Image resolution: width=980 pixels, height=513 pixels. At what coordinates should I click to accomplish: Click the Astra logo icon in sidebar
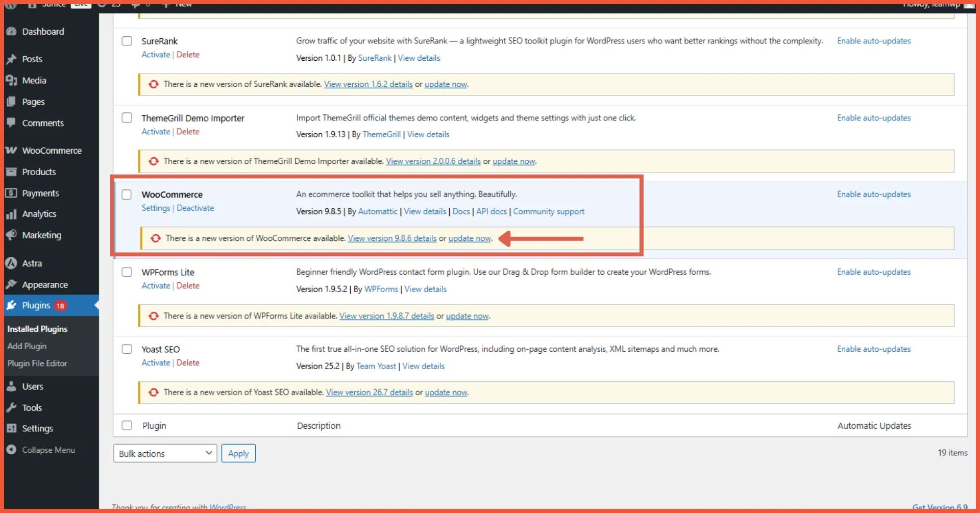[x=12, y=263]
